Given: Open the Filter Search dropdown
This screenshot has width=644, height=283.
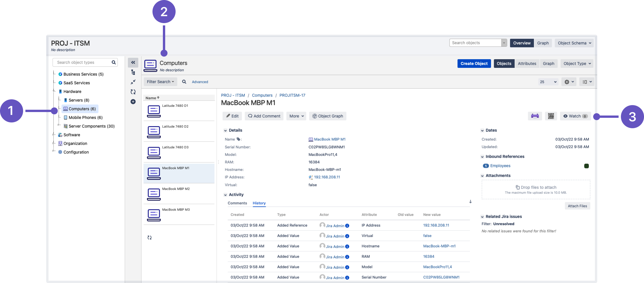Looking at the screenshot, I should pos(160,82).
